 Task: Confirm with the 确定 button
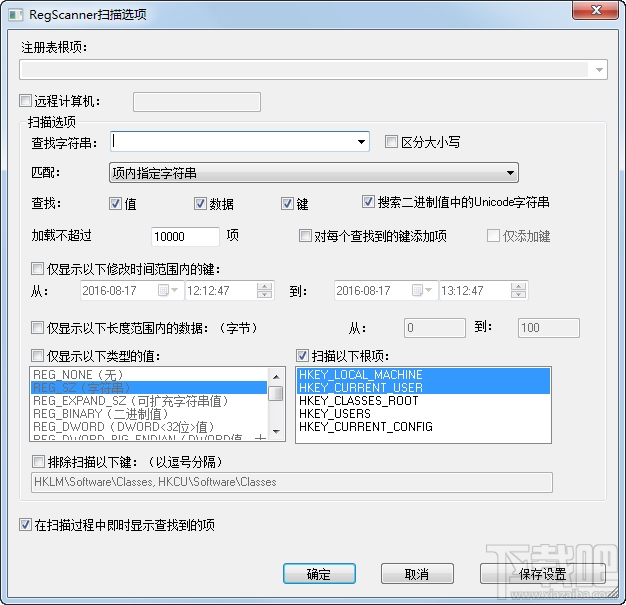319,574
